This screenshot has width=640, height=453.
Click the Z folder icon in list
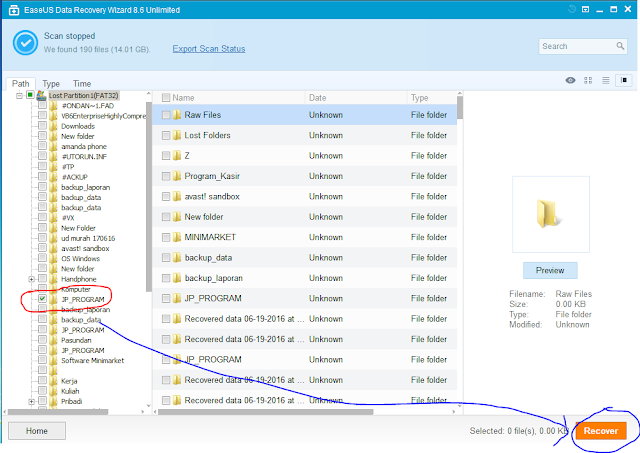pyautogui.click(x=177, y=155)
